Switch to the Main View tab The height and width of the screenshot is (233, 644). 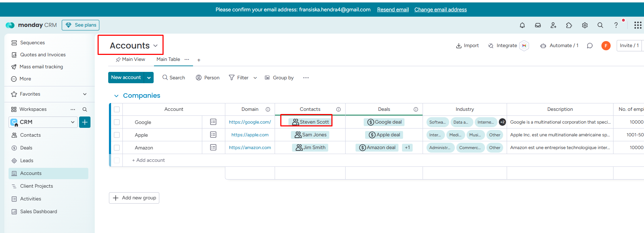click(x=130, y=59)
